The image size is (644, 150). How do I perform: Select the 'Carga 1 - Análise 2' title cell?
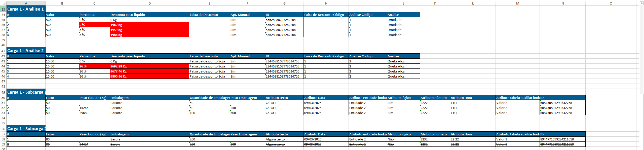pos(26,51)
